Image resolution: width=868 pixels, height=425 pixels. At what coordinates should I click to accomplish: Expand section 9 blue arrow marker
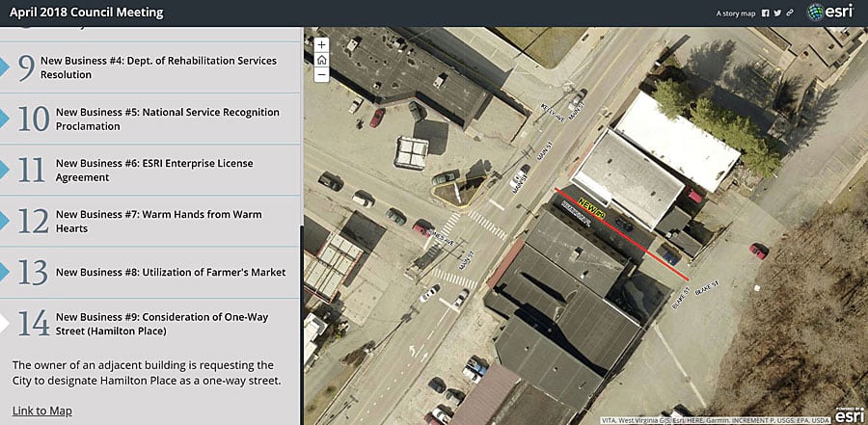click(4, 67)
